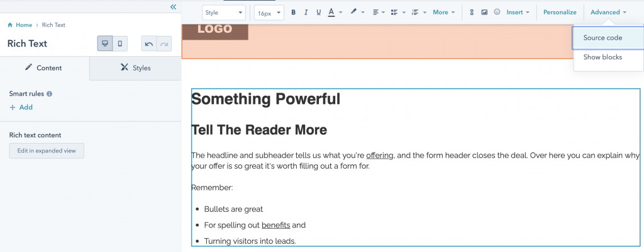Toggle bold formatting
The image size is (644, 252).
(x=293, y=12)
